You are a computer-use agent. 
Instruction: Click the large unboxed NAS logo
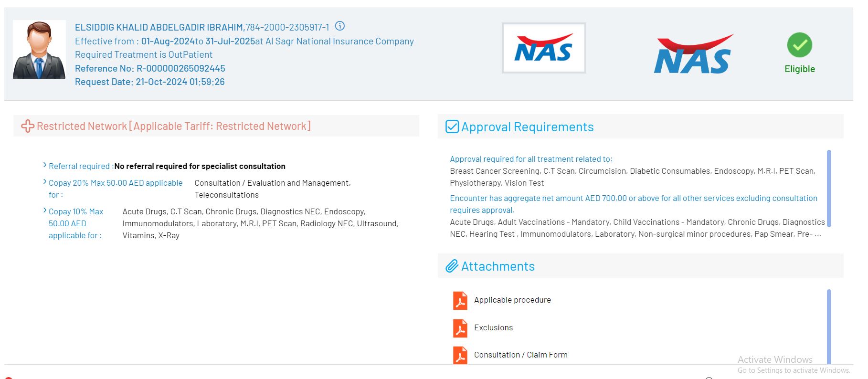pos(693,54)
